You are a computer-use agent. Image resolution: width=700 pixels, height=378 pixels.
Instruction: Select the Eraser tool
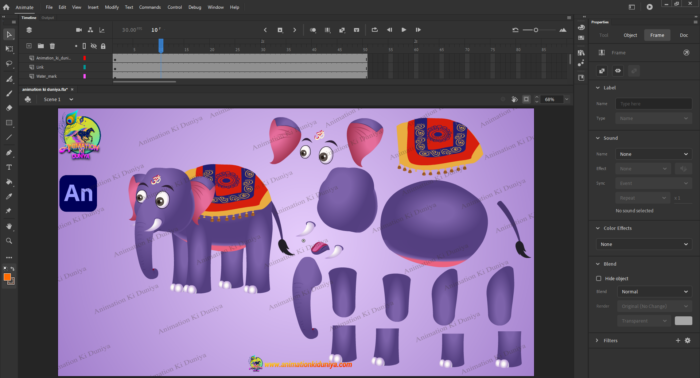[9, 108]
